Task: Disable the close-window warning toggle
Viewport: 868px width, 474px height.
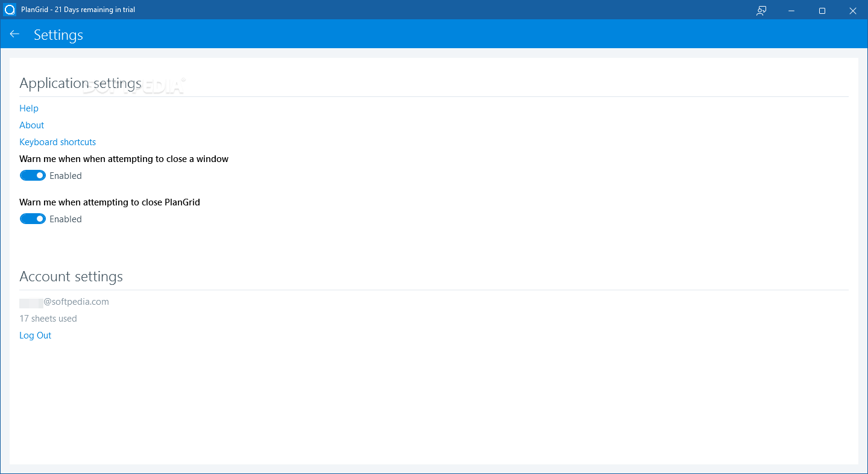Action: coord(33,175)
